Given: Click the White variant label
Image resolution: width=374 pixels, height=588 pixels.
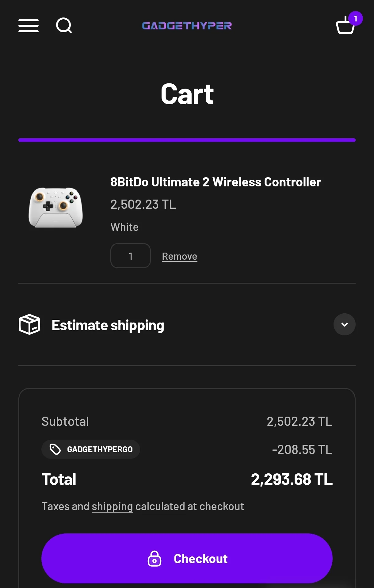Looking at the screenshot, I should pos(124,227).
